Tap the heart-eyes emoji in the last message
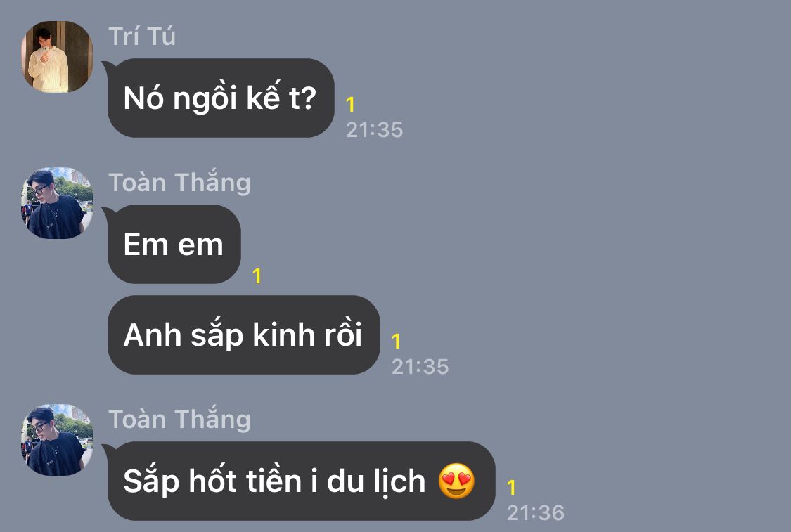 [456, 481]
